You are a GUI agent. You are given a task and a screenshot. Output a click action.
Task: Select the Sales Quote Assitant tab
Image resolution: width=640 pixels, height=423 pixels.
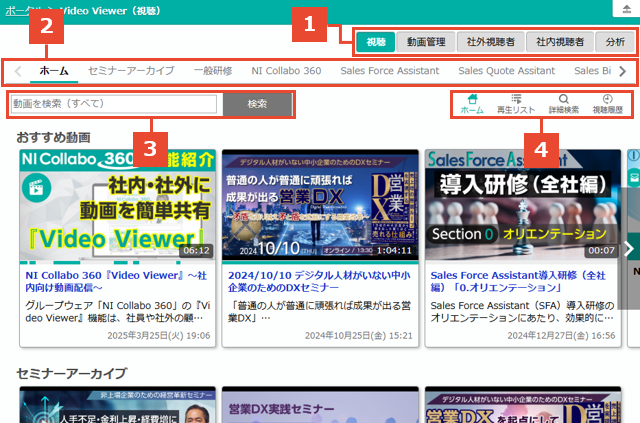[x=507, y=71]
